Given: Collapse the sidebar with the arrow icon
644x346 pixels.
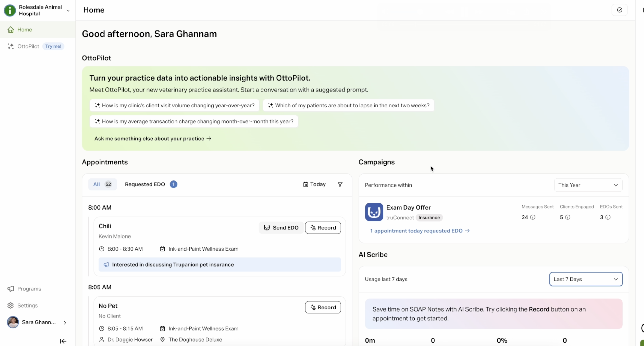Looking at the screenshot, I should click(x=63, y=341).
